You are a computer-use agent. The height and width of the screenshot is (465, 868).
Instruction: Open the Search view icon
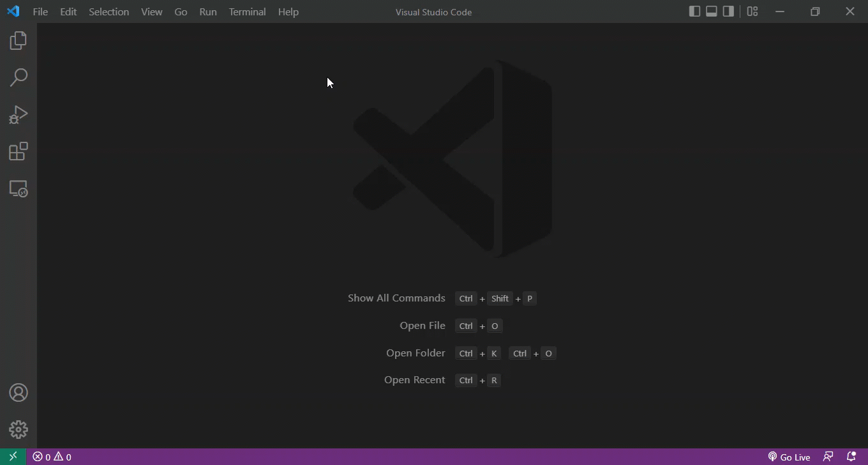pos(19,78)
